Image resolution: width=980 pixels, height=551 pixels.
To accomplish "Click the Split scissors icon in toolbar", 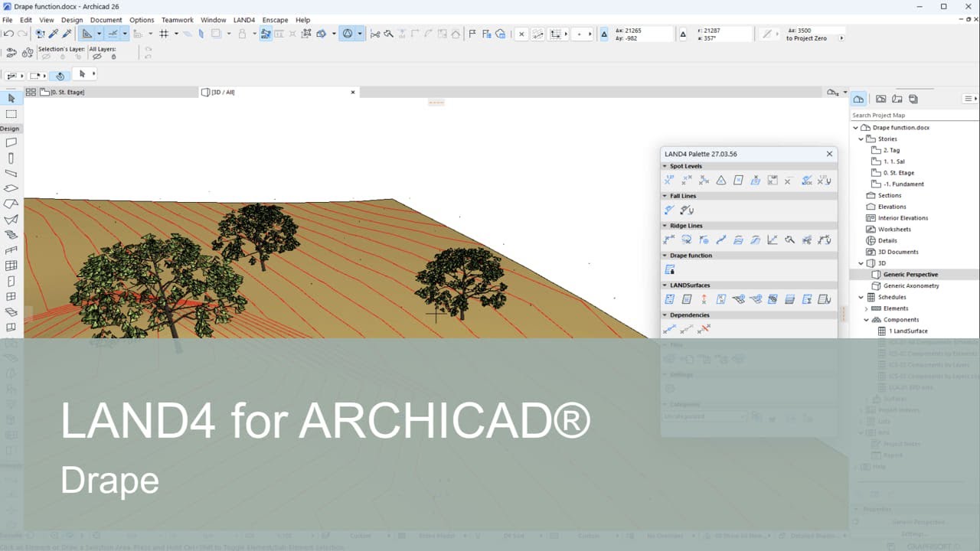I will tap(375, 34).
